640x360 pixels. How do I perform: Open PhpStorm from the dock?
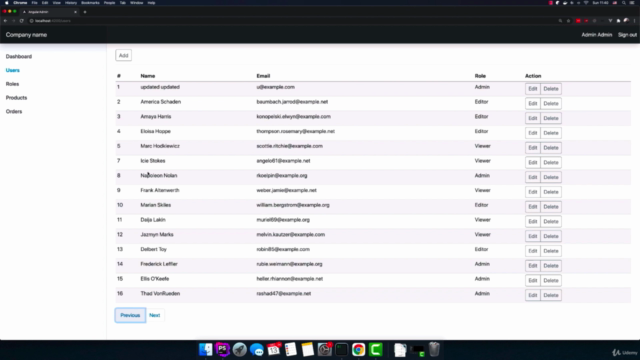tap(222, 349)
